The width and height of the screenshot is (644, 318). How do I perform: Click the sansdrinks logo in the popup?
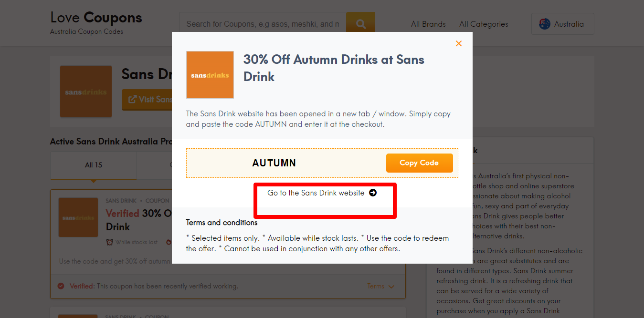pos(210,75)
